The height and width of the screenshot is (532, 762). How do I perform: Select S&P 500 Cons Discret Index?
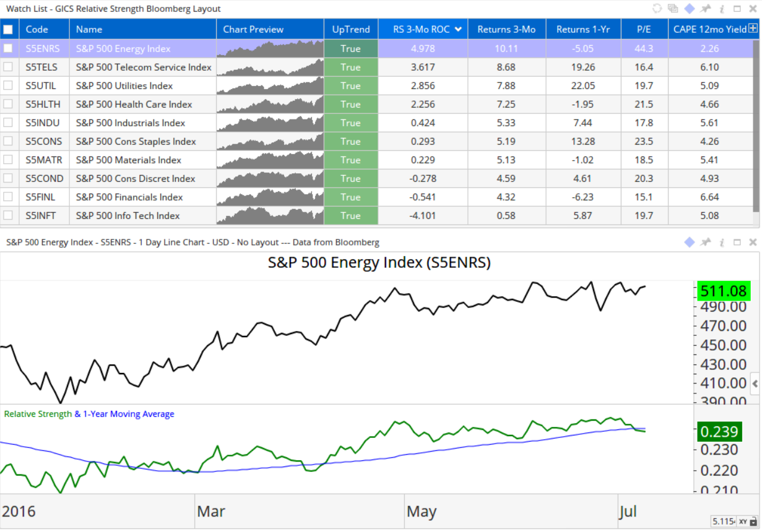(x=136, y=178)
